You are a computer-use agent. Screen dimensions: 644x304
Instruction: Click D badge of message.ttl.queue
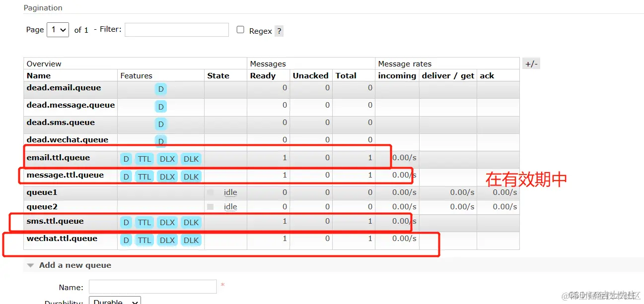[x=126, y=177]
